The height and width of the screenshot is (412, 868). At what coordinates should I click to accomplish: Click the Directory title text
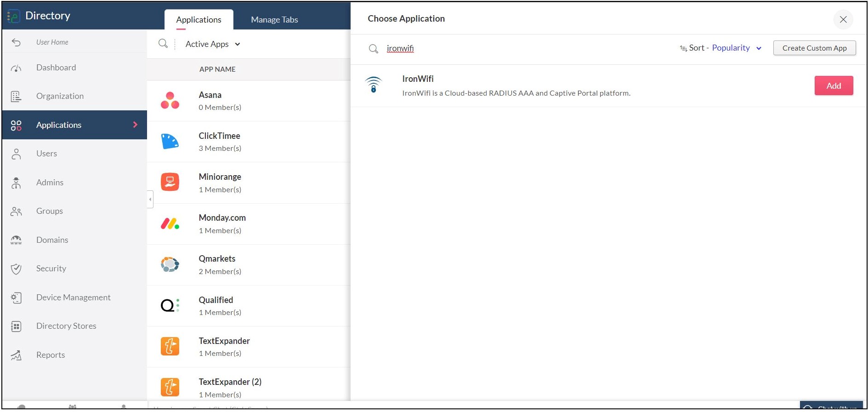48,16
